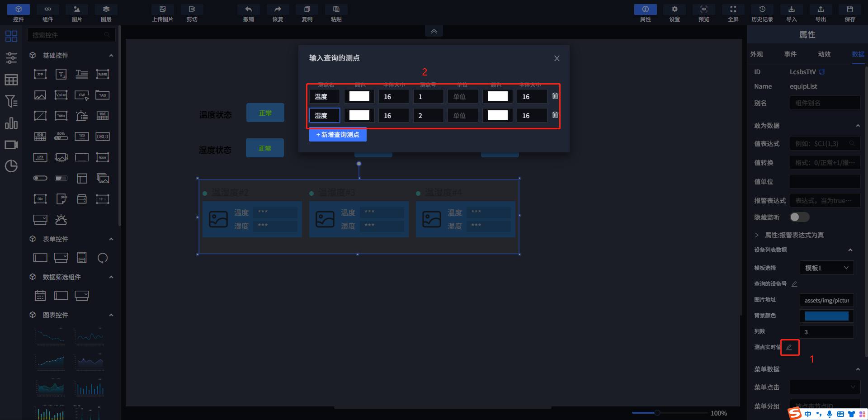Open the 模板选择 dropdown
The width and height of the screenshot is (868, 420).
click(826, 268)
